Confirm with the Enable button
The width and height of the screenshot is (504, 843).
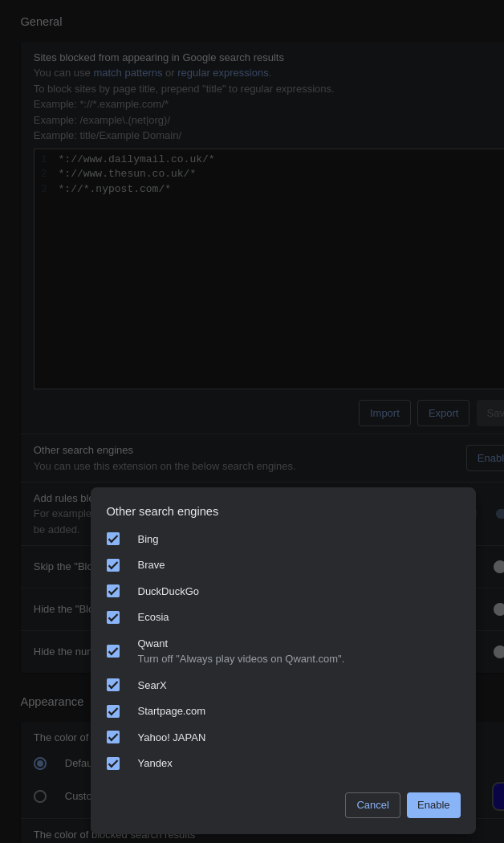[433, 804]
